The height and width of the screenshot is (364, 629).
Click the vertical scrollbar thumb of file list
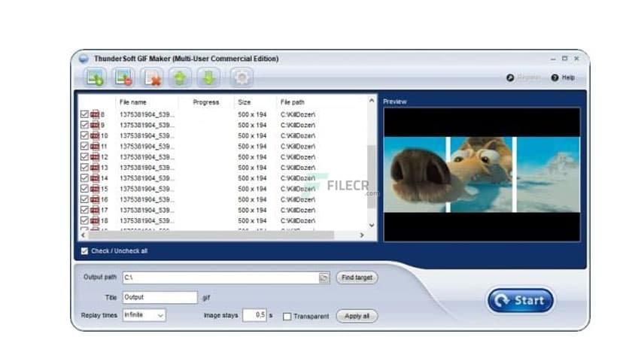coord(372,177)
